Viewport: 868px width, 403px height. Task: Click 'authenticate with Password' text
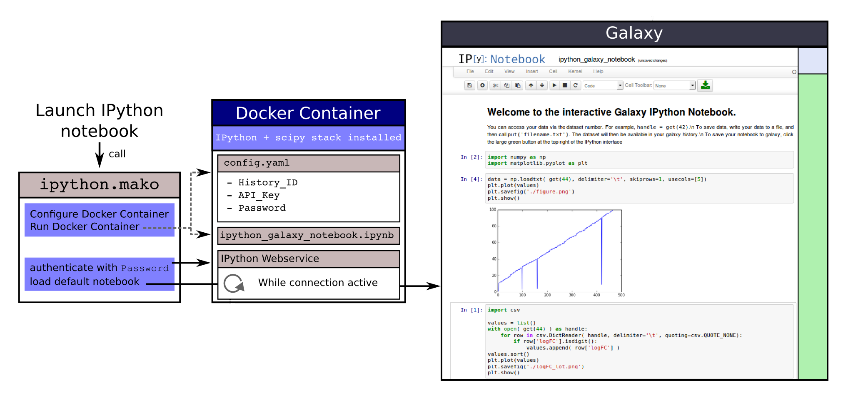(x=99, y=268)
